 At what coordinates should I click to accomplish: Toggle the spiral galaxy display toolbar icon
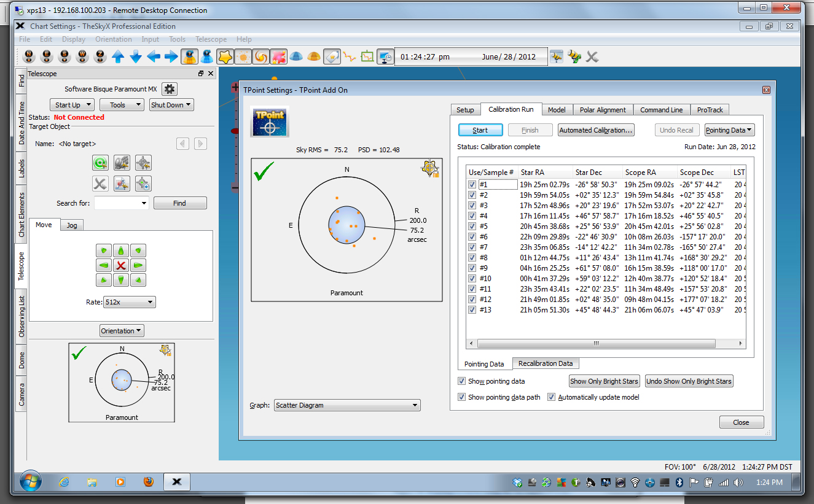coord(261,56)
